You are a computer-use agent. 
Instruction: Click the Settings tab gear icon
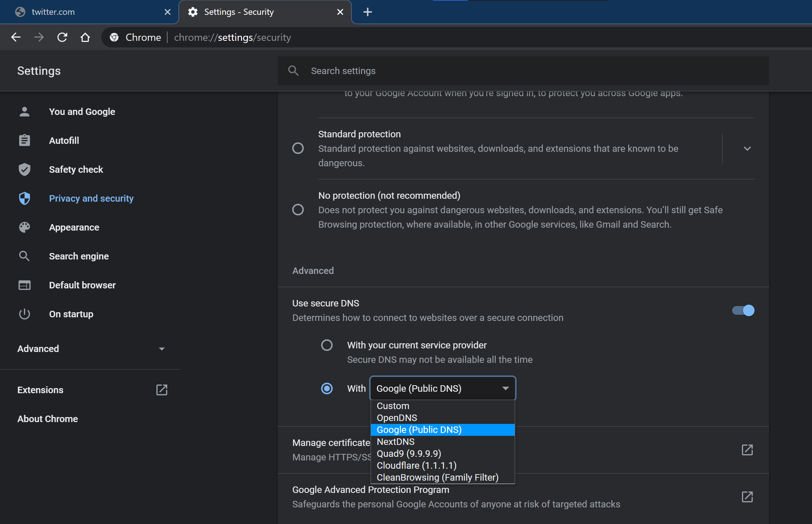pyautogui.click(x=193, y=12)
